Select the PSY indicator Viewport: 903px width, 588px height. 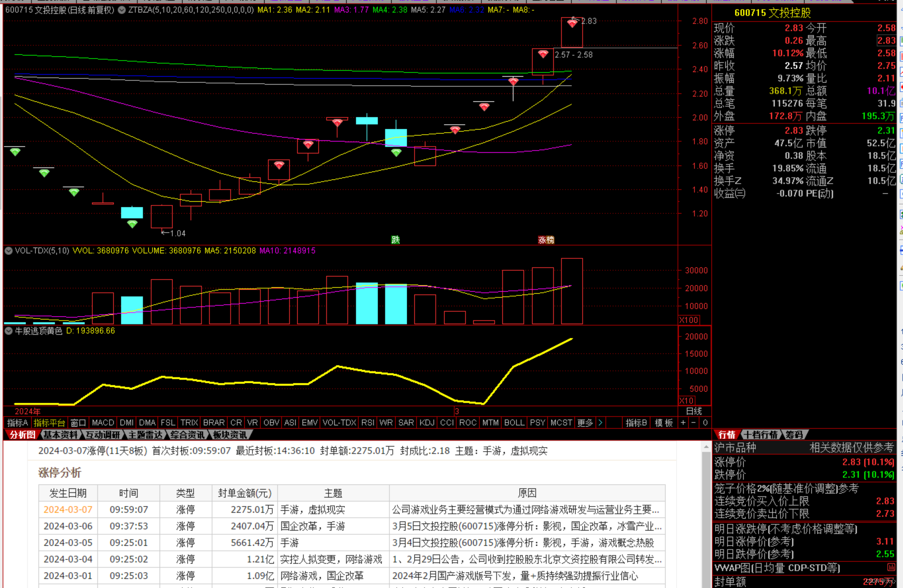click(538, 423)
